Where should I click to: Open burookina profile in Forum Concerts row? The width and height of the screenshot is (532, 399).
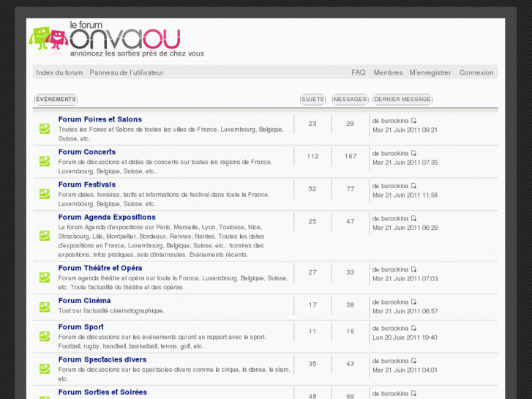point(395,154)
